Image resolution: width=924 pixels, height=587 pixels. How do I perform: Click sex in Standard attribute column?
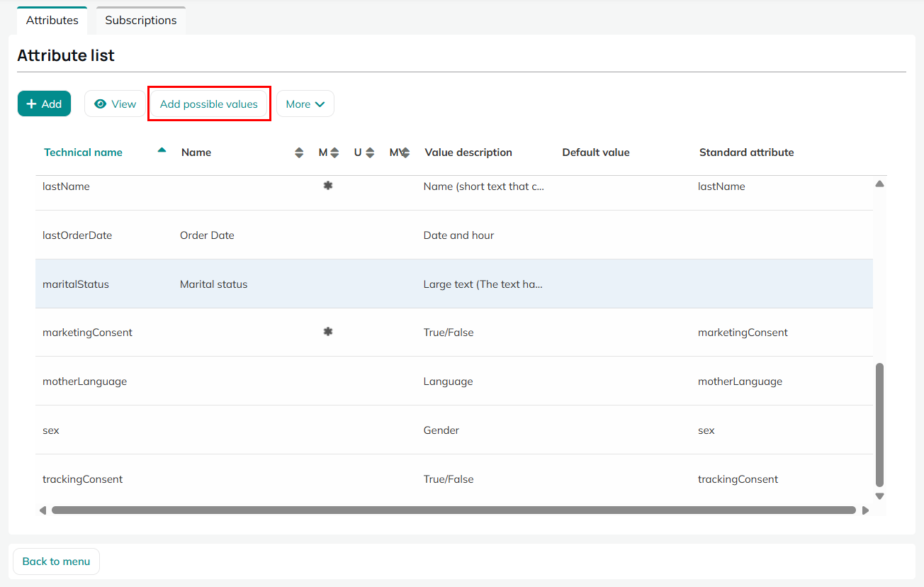706,430
